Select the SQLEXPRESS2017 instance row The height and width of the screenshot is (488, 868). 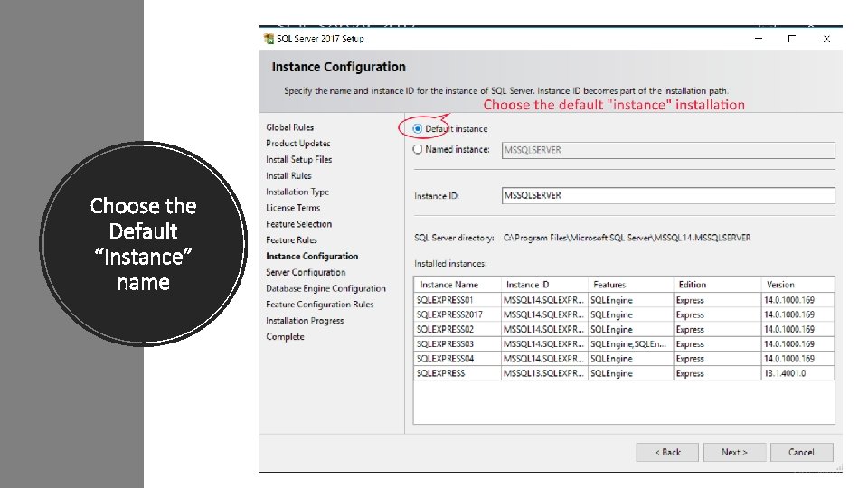624,314
